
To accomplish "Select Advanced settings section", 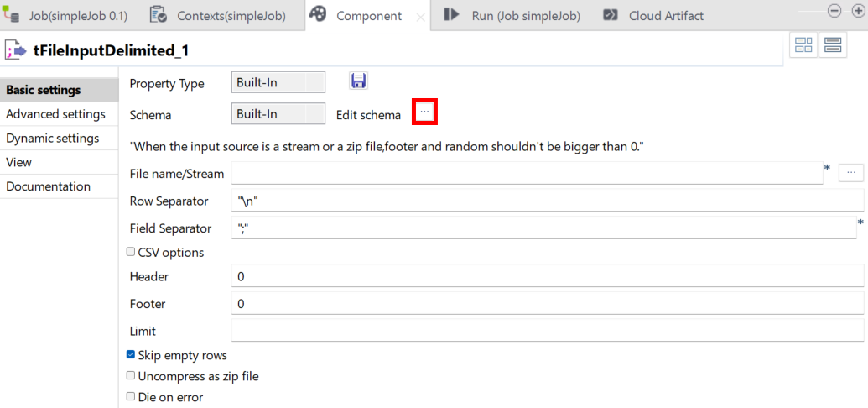I will coord(55,114).
